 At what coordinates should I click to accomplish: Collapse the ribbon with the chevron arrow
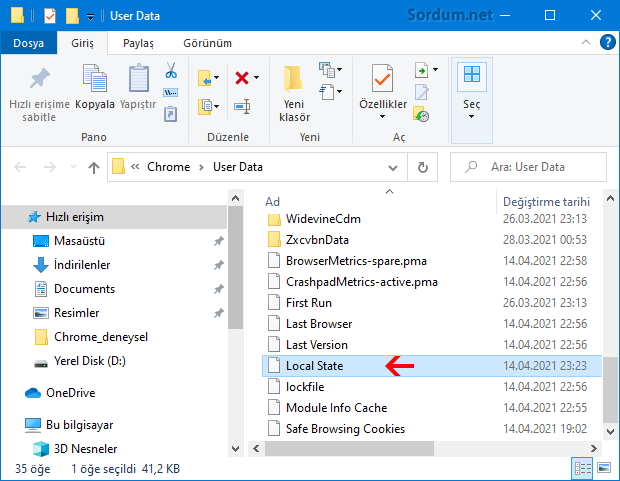click(588, 43)
